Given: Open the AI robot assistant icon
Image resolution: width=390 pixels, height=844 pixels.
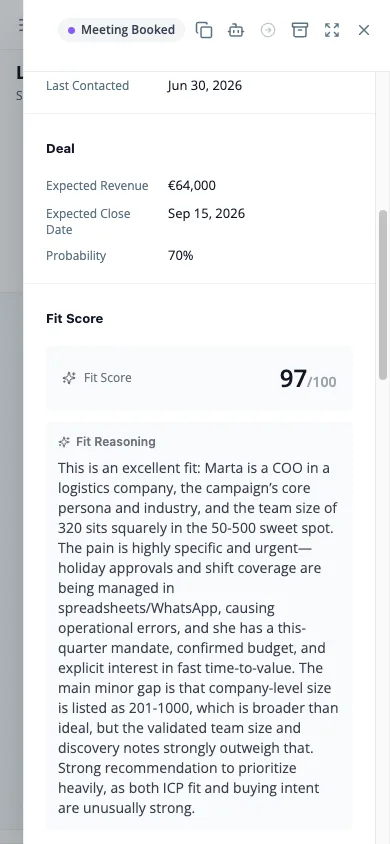Looking at the screenshot, I should coord(236,30).
